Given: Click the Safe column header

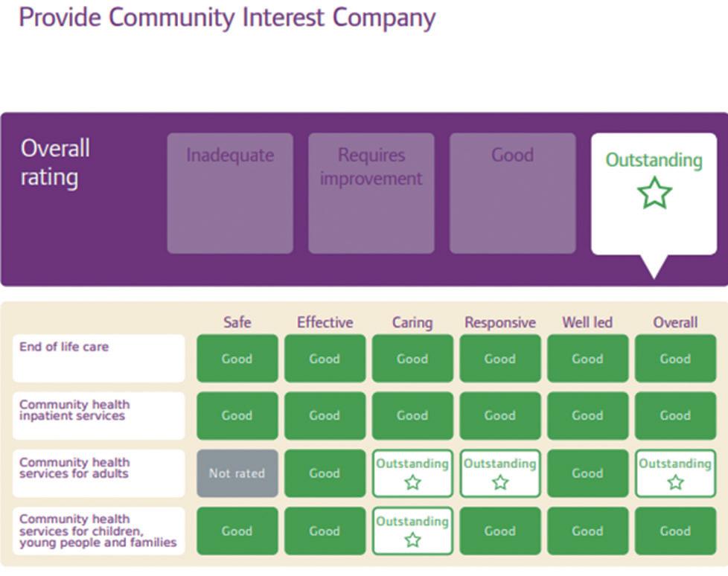Looking at the screenshot, I should pos(237,322).
